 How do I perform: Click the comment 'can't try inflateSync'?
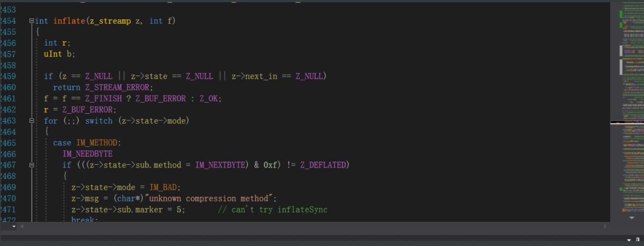coord(273,209)
